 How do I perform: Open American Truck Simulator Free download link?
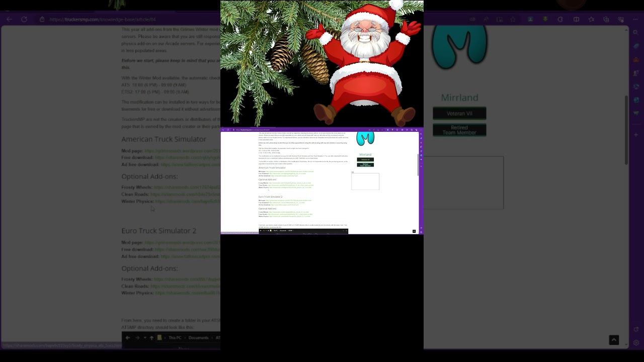(287, 173)
